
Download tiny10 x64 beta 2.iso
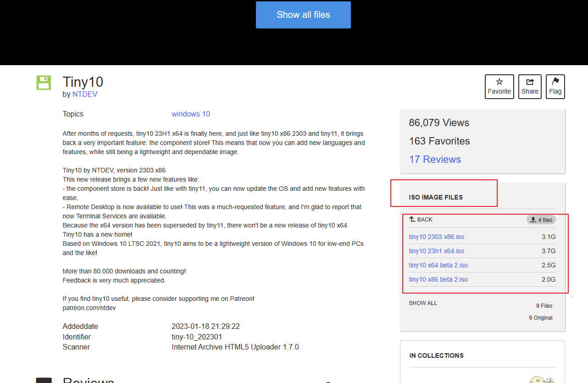coord(438,265)
